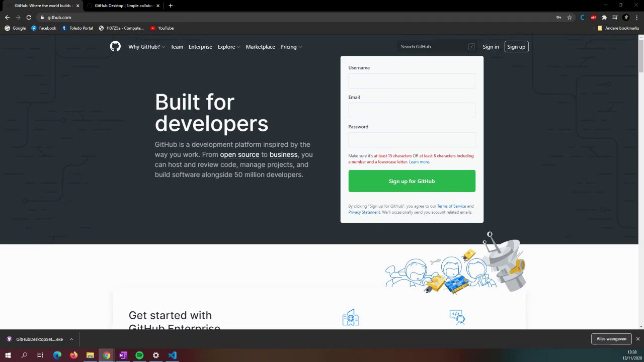This screenshot has width=644, height=362.
Task: Open the Facebook bookmark
Action: pos(44,28)
